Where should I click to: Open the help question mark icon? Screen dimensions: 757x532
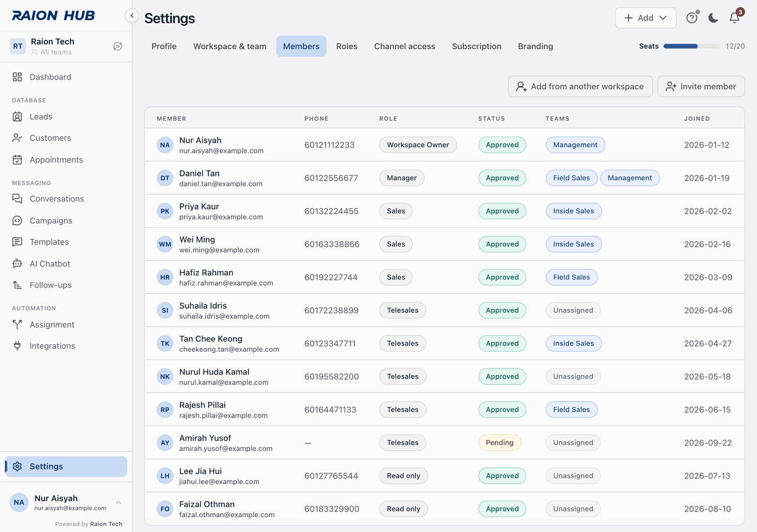point(692,17)
